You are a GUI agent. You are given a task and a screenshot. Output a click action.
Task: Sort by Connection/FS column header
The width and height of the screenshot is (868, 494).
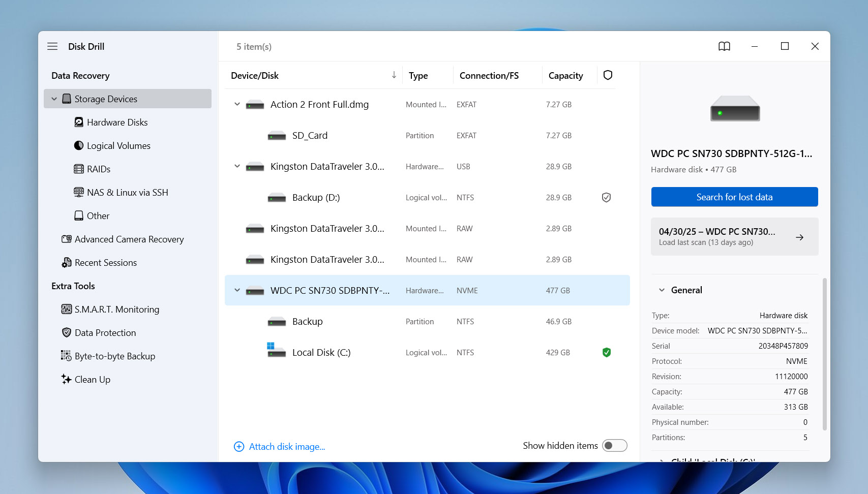coord(489,76)
